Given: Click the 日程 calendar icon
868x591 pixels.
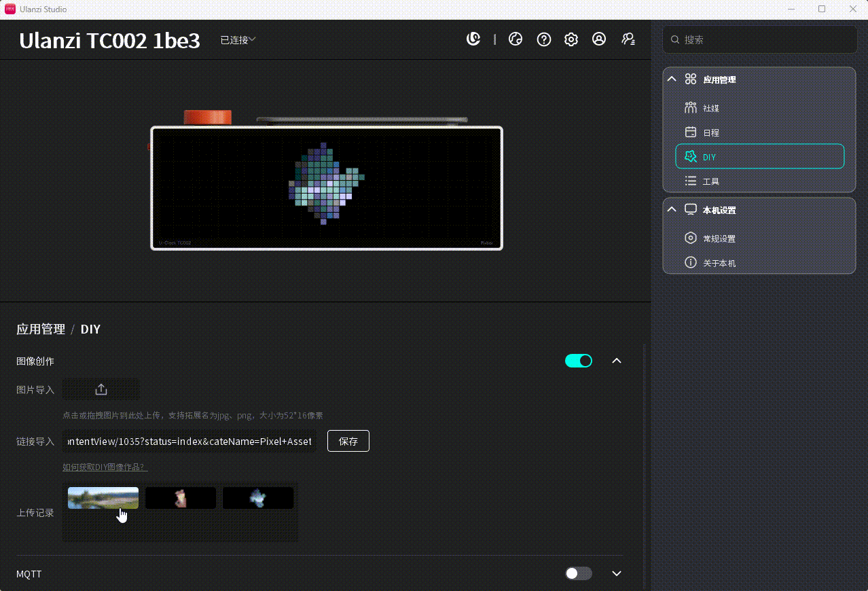Looking at the screenshot, I should pos(691,132).
